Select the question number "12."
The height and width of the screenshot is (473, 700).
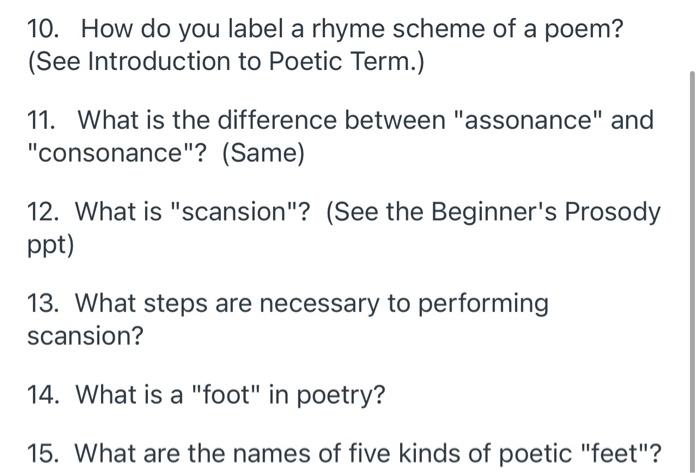[x=43, y=212]
